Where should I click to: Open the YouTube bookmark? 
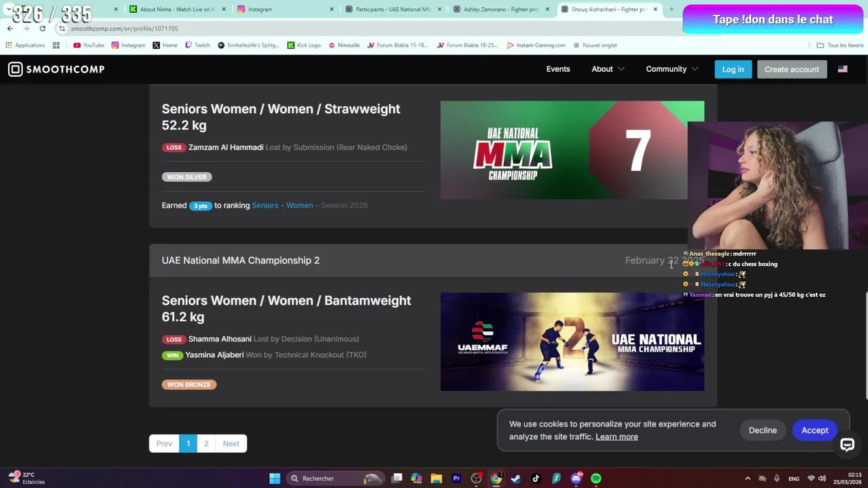click(88, 45)
